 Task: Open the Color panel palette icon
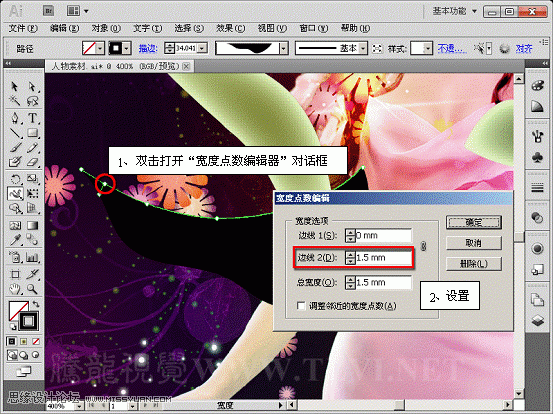click(x=537, y=86)
